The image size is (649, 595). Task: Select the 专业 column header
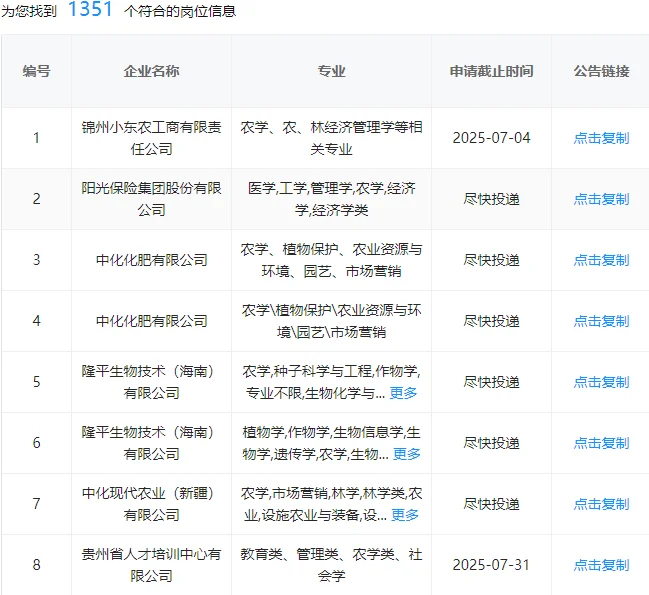[x=332, y=71]
